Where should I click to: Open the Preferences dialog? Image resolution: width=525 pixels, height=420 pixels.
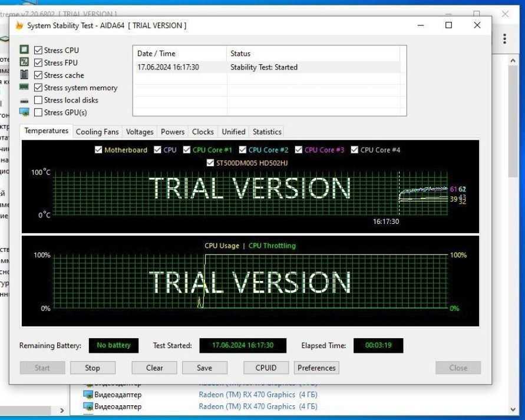(x=316, y=368)
